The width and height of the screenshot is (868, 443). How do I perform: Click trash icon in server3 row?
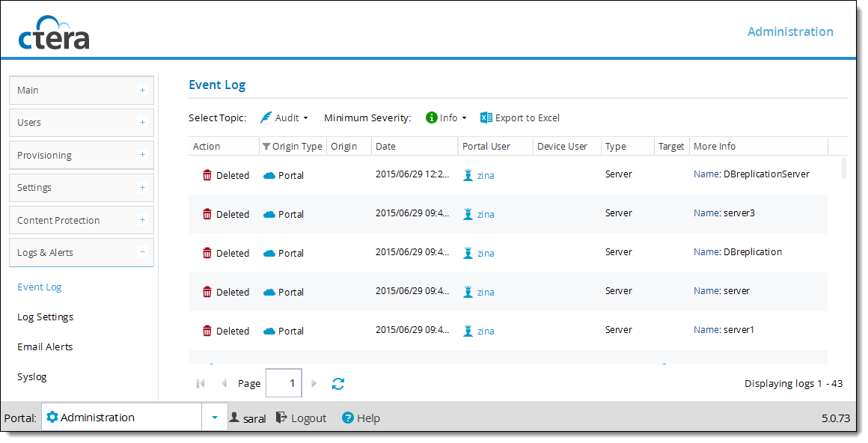point(207,214)
